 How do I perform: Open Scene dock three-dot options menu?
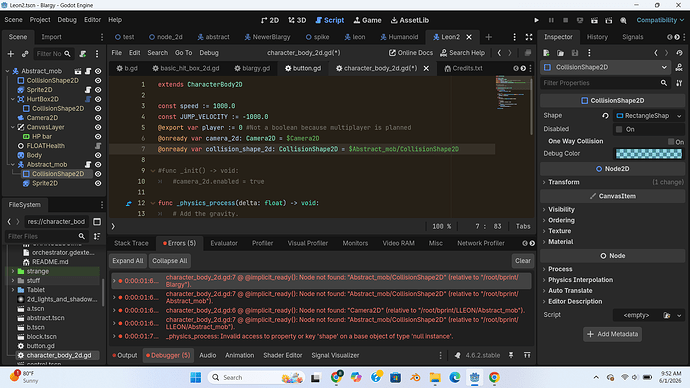pos(97,54)
